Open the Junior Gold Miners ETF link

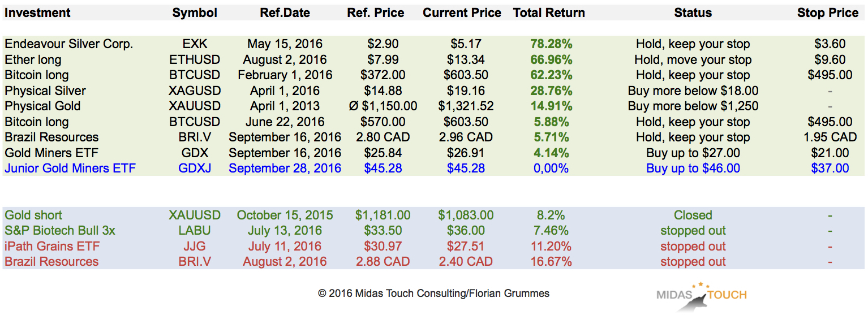point(70,168)
